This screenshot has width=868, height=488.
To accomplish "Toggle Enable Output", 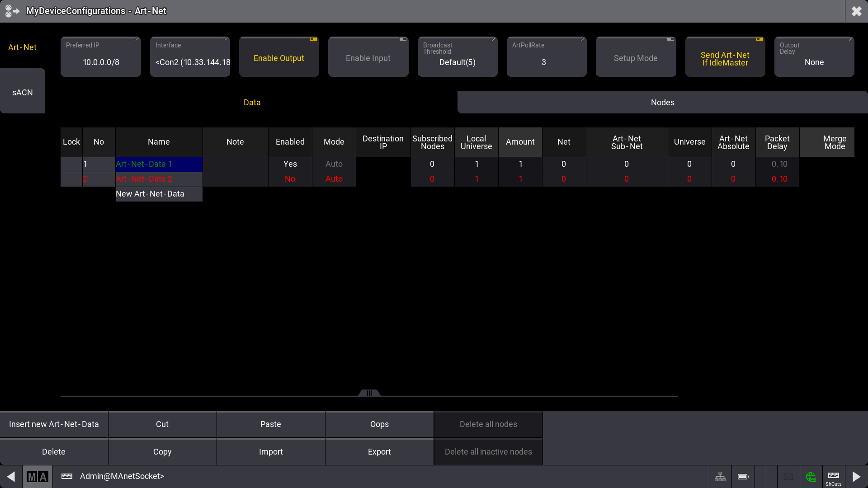I will pyautogui.click(x=279, y=57).
